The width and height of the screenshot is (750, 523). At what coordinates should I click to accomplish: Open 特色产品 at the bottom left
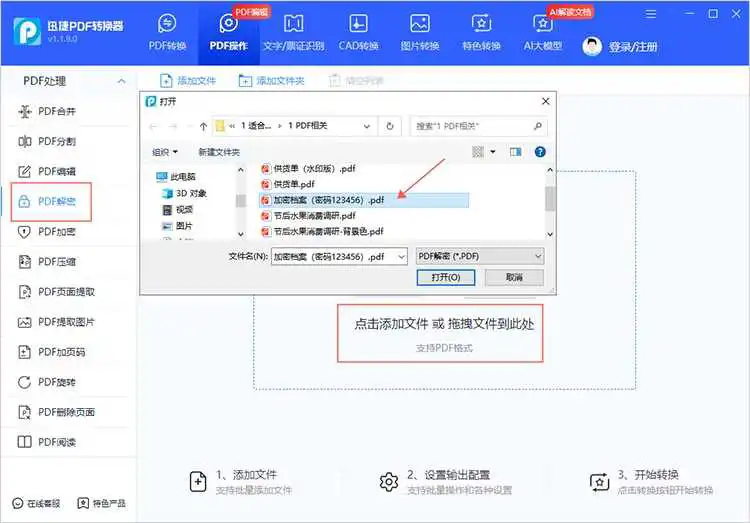pos(101,503)
